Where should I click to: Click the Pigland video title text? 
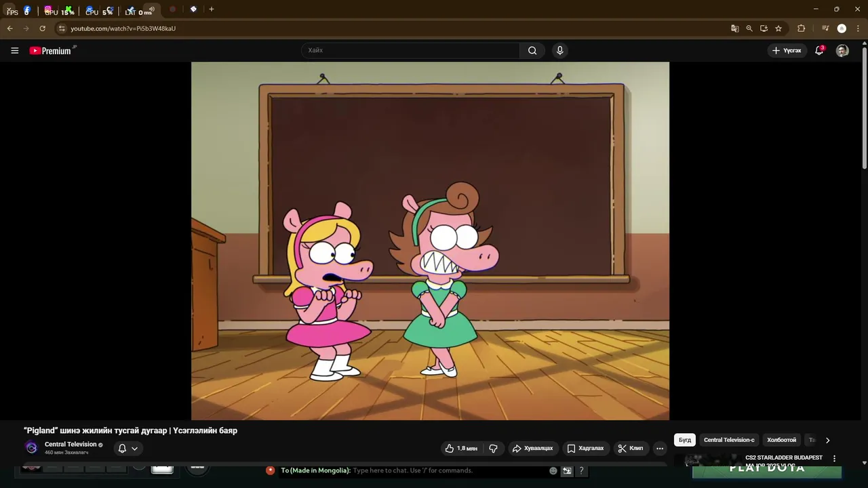130,430
